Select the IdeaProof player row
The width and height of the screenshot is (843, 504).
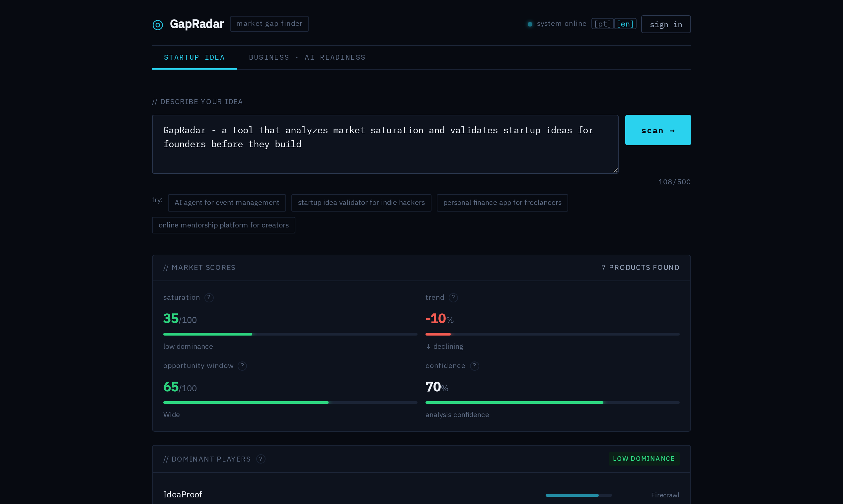tap(421, 495)
